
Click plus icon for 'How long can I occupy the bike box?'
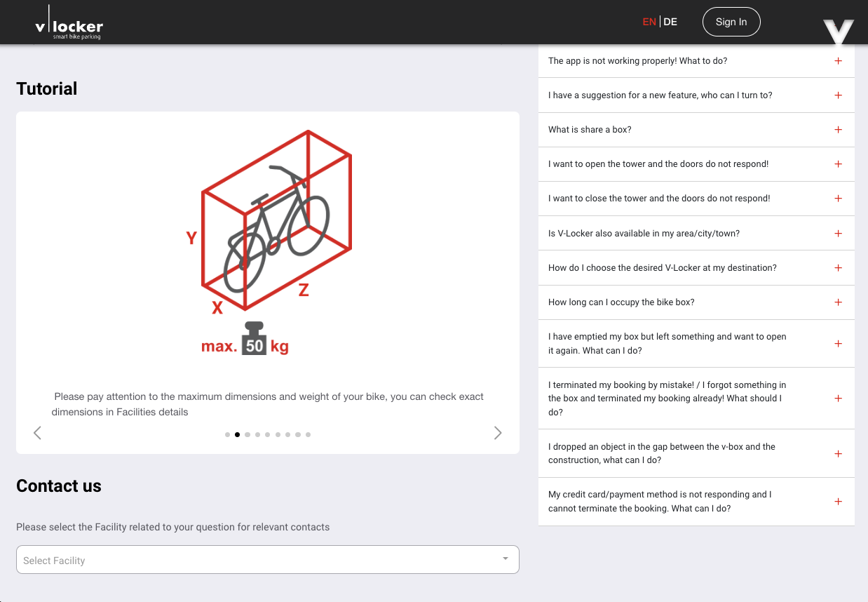[838, 302]
